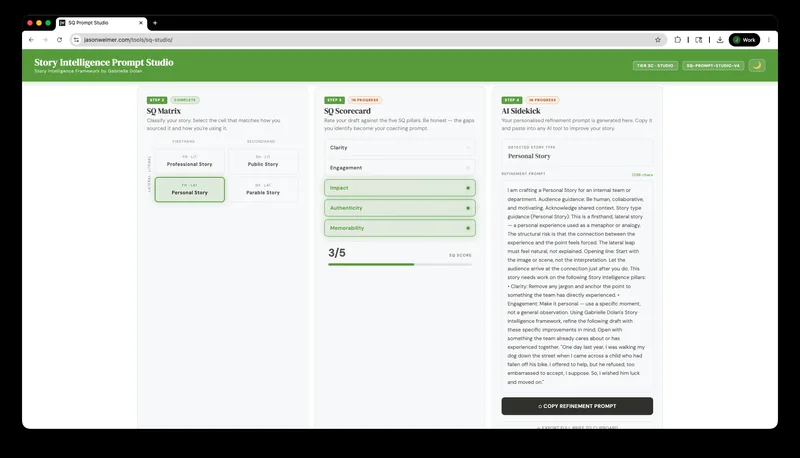Open the media control icon in toolbar

[698, 40]
